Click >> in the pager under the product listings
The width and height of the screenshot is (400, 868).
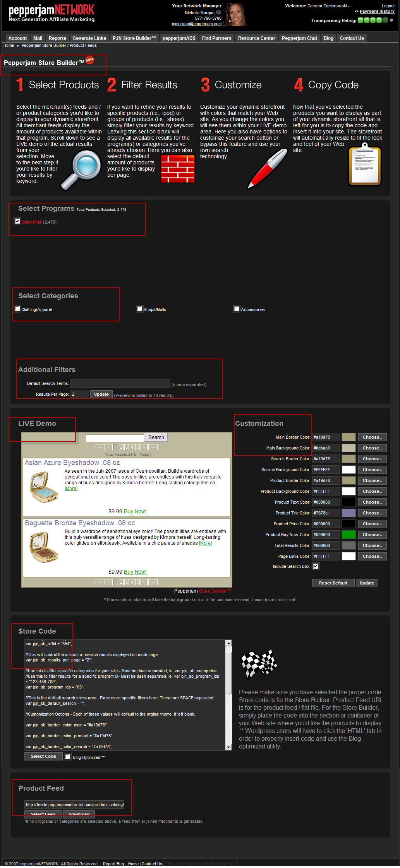click(153, 582)
